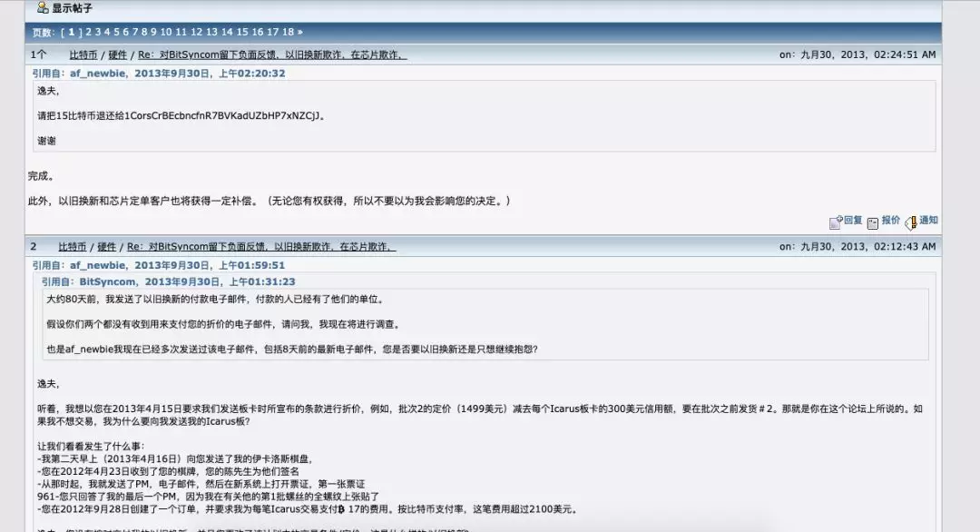Click the page-plus icon of the 回复 control
This screenshot has width=980, height=532.
tap(835, 222)
